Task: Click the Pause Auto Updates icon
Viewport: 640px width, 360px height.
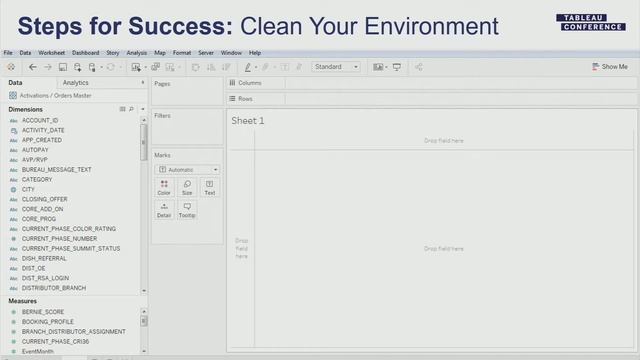Action: [x=92, y=67]
